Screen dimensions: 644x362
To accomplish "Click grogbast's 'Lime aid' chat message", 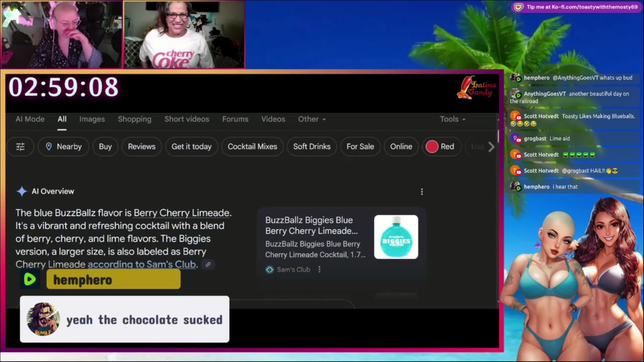I will [559, 139].
